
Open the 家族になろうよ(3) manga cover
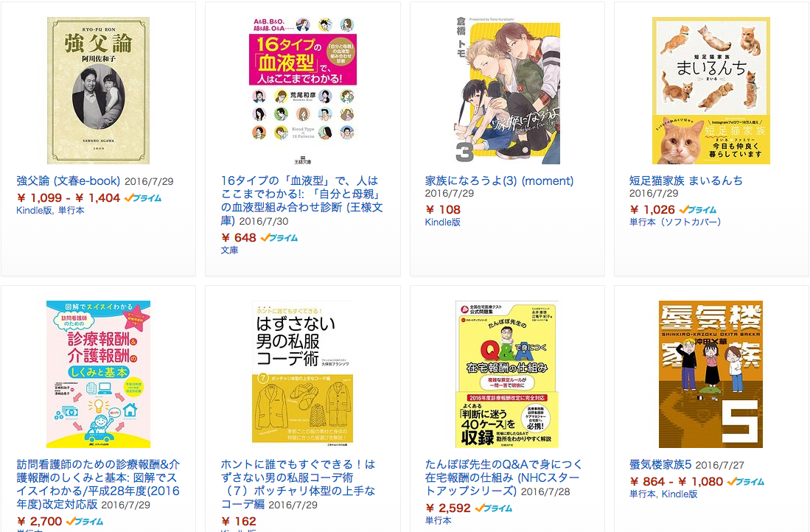[507, 91]
